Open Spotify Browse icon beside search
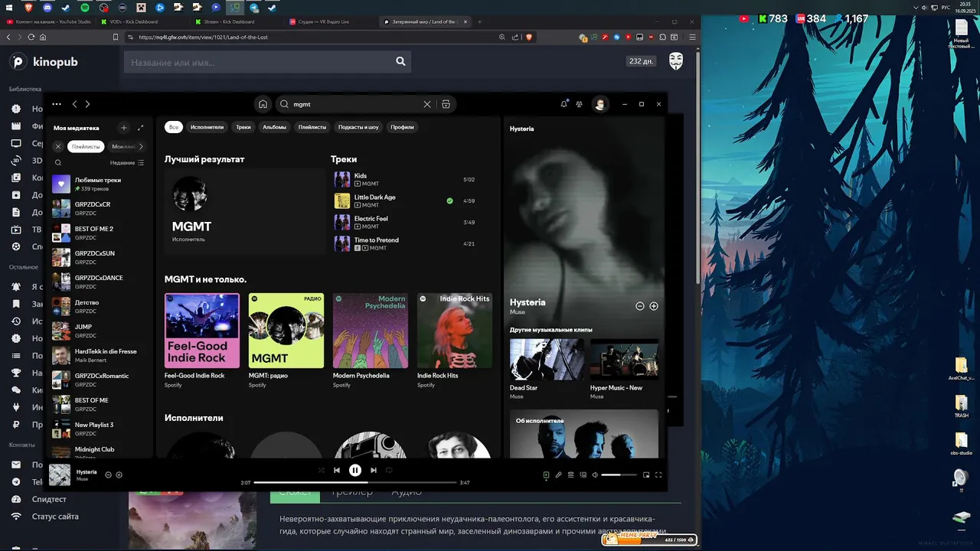Viewport: 980px width, 551px height. (x=446, y=104)
